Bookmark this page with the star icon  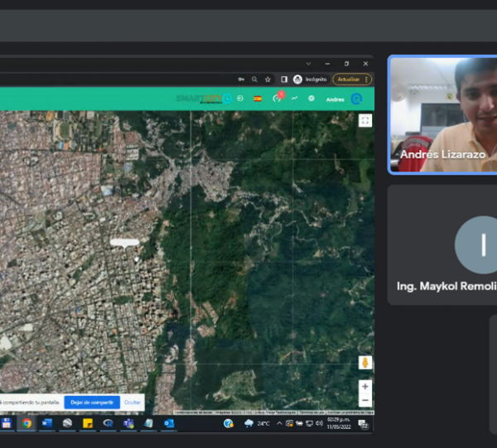click(268, 79)
